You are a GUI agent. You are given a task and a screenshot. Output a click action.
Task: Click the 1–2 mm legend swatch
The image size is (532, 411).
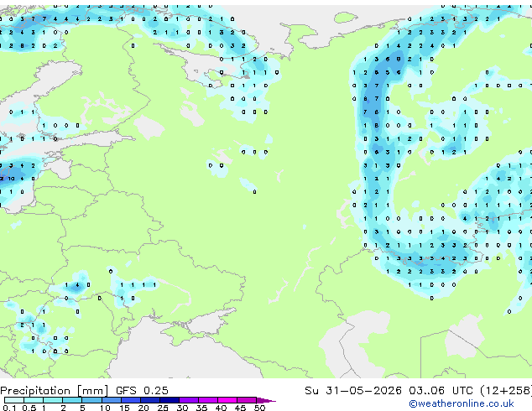(53, 400)
